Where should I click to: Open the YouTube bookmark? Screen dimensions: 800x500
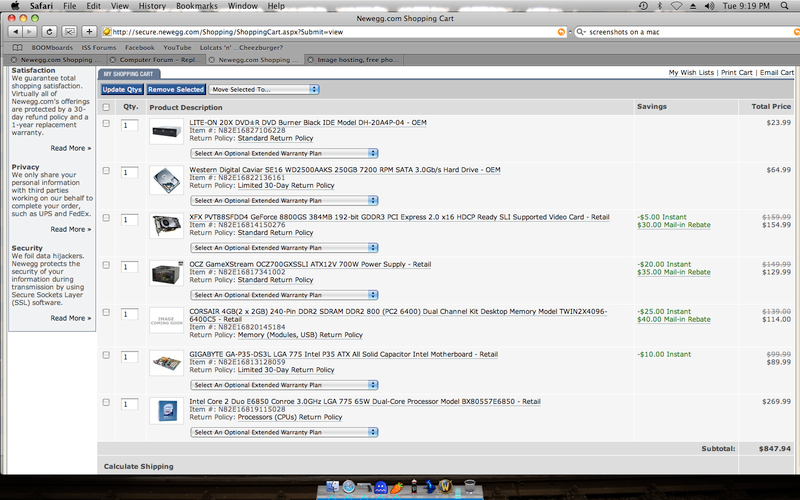click(x=177, y=47)
